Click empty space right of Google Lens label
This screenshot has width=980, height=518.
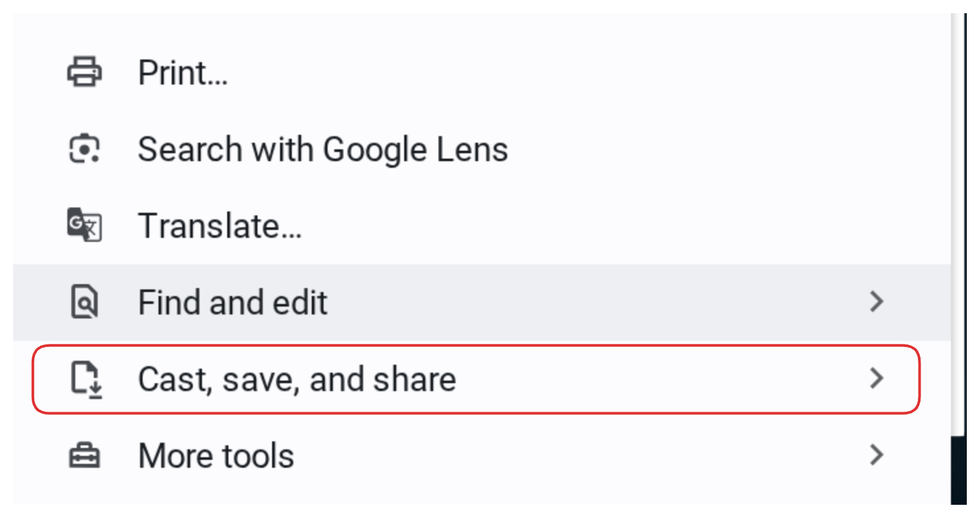click(x=693, y=149)
